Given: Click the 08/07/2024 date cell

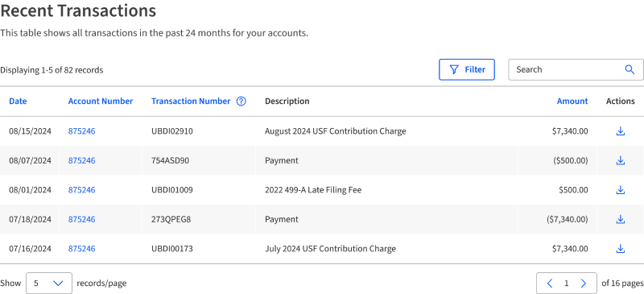Looking at the screenshot, I should pyautogui.click(x=30, y=160).
